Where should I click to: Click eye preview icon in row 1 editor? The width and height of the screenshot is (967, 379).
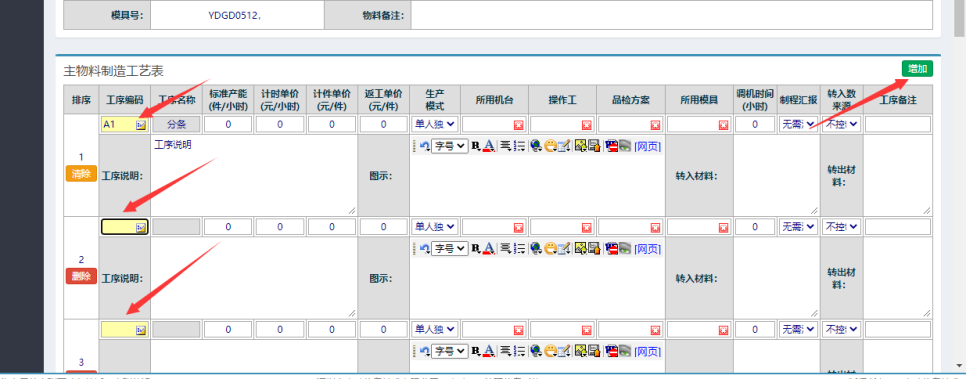[625, 146]
